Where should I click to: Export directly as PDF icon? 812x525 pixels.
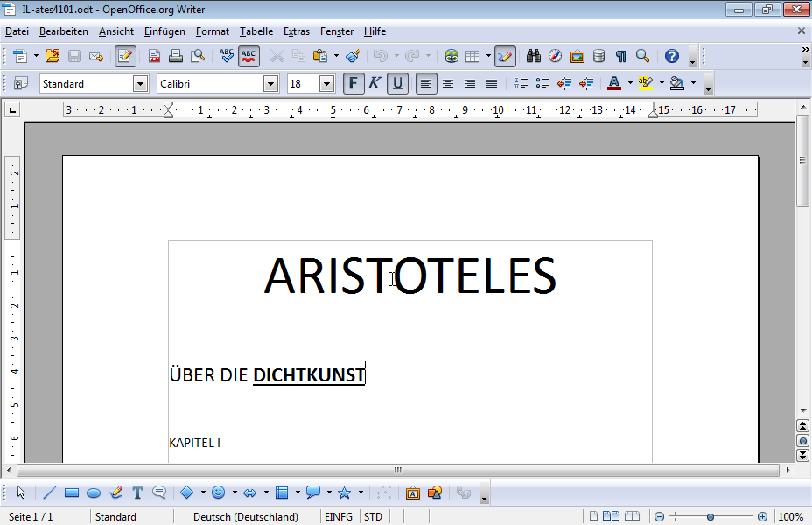point(154,56)
